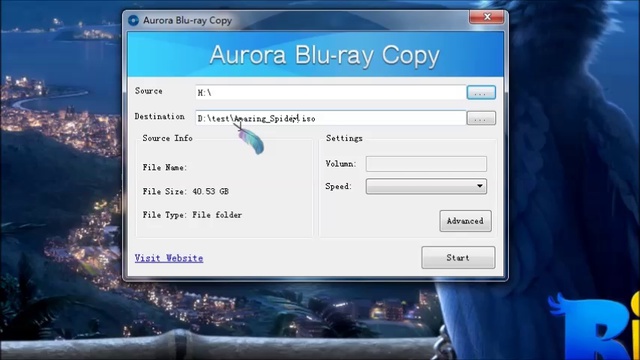This screenshot has width=640, height=360.
Task: Click the 'File Name:' label
Action: click(x=165, y=167)
